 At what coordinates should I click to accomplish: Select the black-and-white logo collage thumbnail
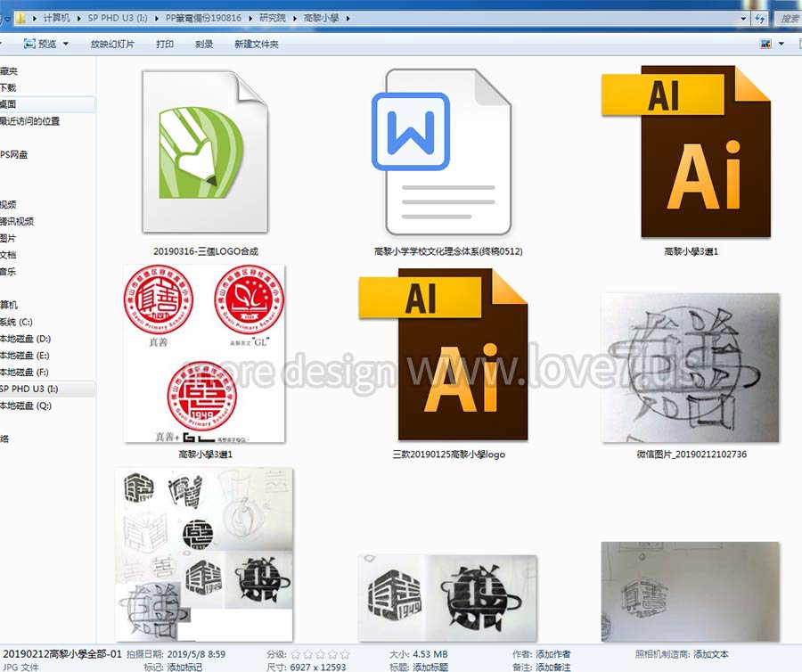tap(204, 554)
